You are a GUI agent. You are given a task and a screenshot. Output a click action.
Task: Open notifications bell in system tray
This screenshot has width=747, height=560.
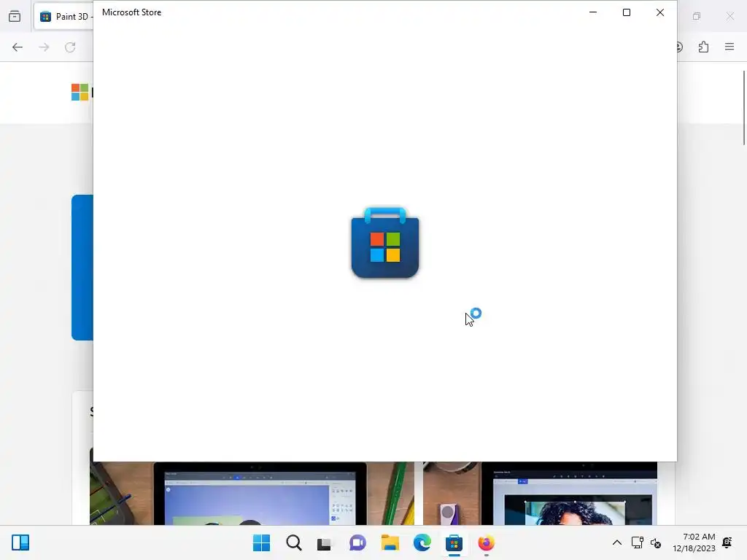pyautogui.click(x=727, y=542)
